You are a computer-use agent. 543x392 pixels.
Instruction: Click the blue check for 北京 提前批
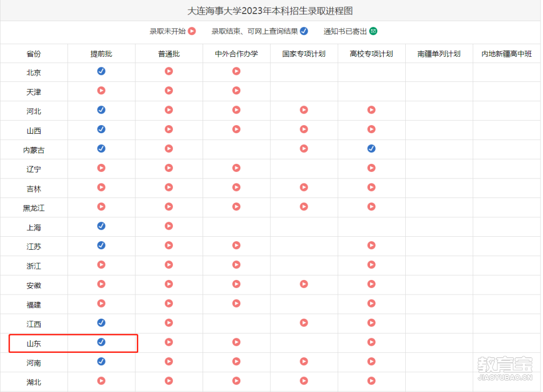pos(101,71)
